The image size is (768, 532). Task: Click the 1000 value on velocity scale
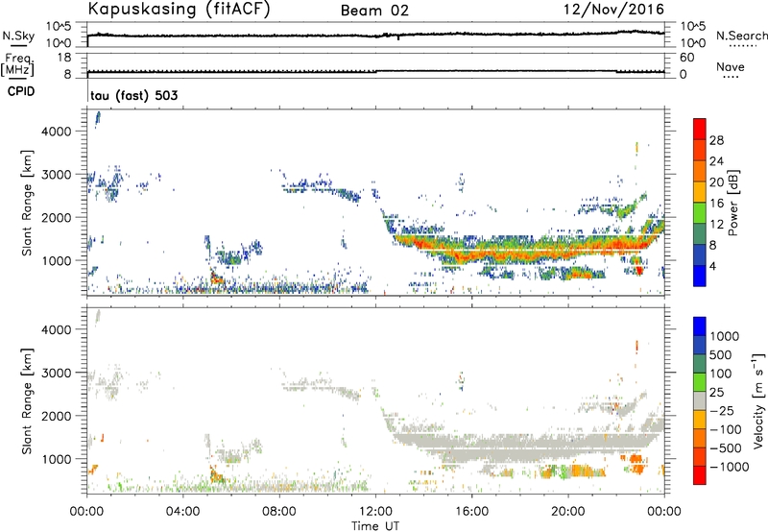724,336
